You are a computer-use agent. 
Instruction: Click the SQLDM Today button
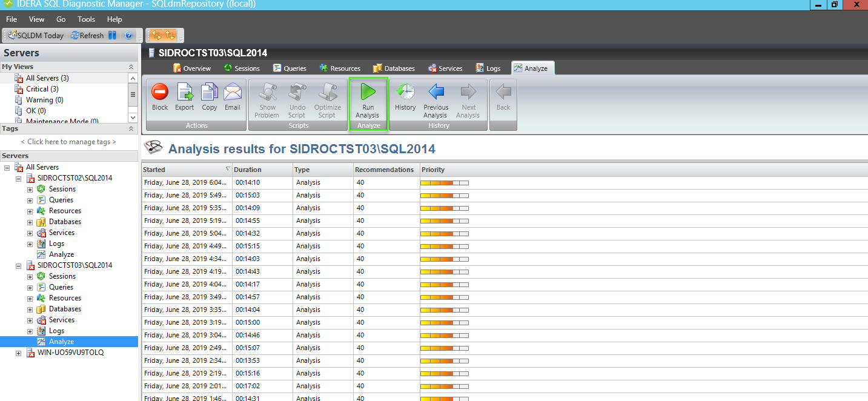coord(36,36)
